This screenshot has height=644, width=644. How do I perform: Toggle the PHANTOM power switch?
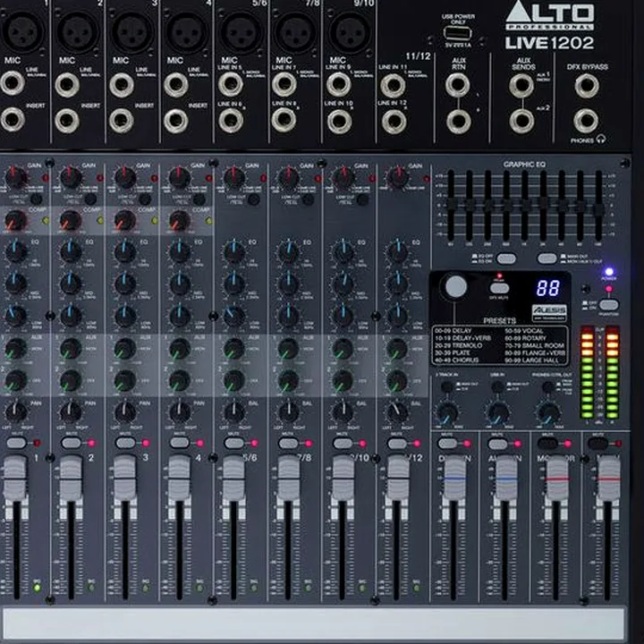(x=609, y=305)
